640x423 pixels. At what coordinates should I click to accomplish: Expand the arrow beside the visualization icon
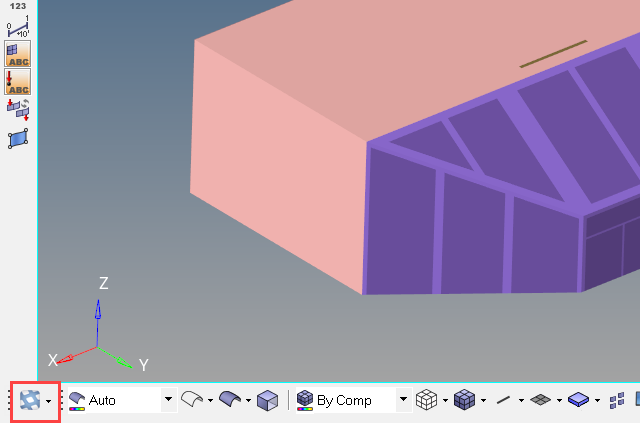49,401
